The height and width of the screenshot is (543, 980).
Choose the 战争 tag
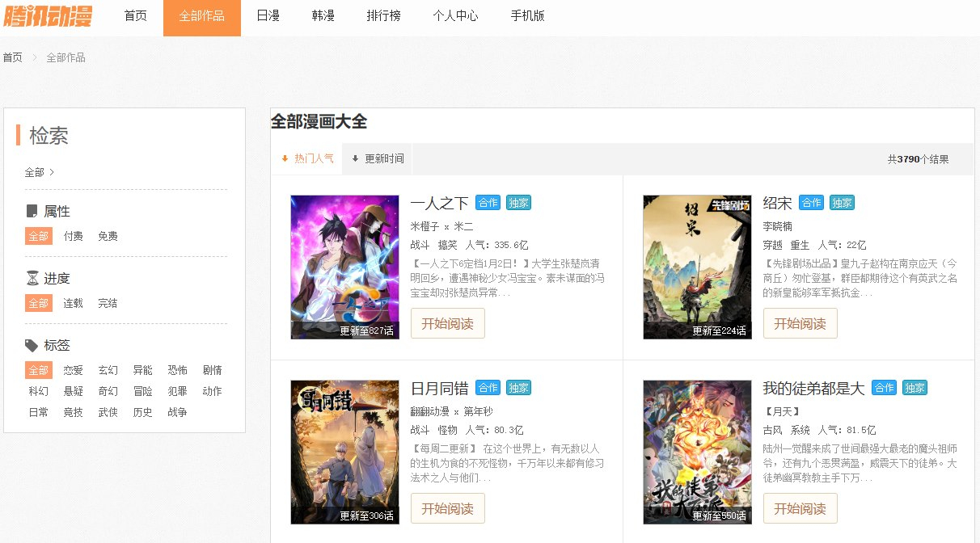click(x=178, y=412)
